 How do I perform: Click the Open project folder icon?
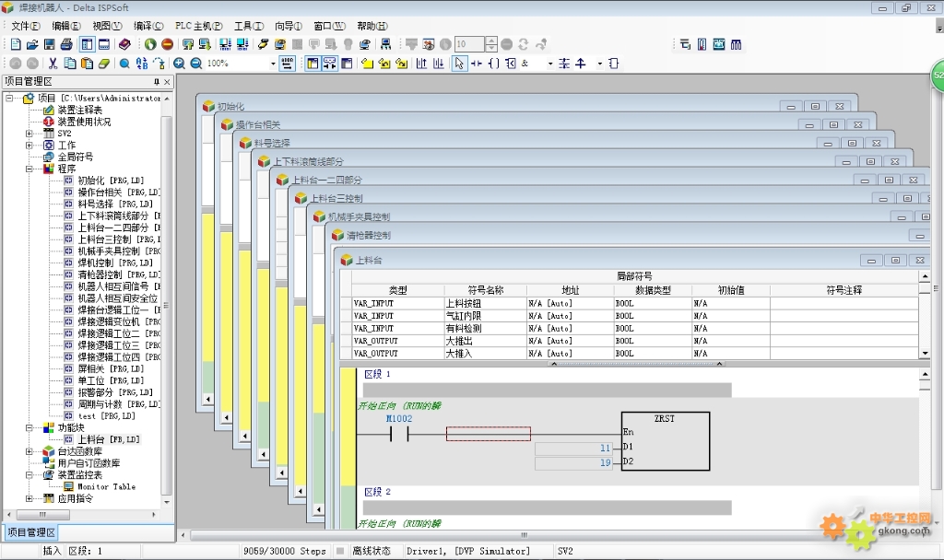[x=32, y=44]
